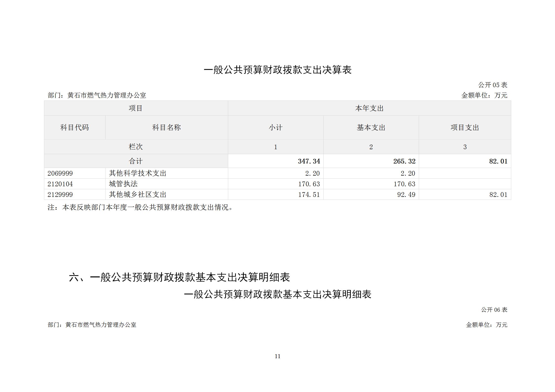
Task: Click the main table title 一般公共预算财政拨款支出决算表
Action: (277, 70)
